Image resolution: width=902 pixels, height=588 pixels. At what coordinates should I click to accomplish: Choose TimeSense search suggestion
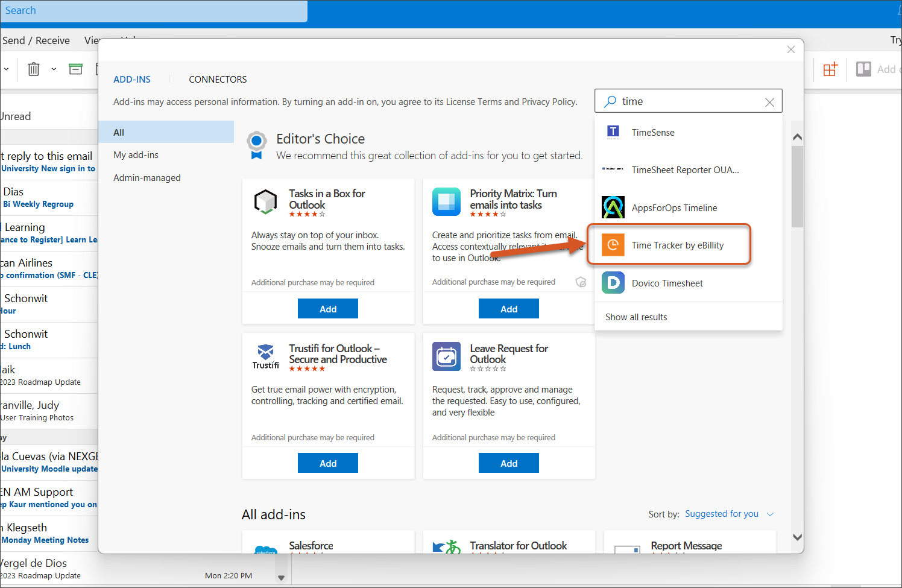[x=689, y=132]
